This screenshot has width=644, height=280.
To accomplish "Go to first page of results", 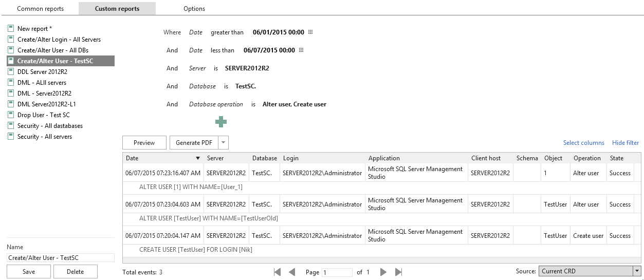I will coord(278,272).
